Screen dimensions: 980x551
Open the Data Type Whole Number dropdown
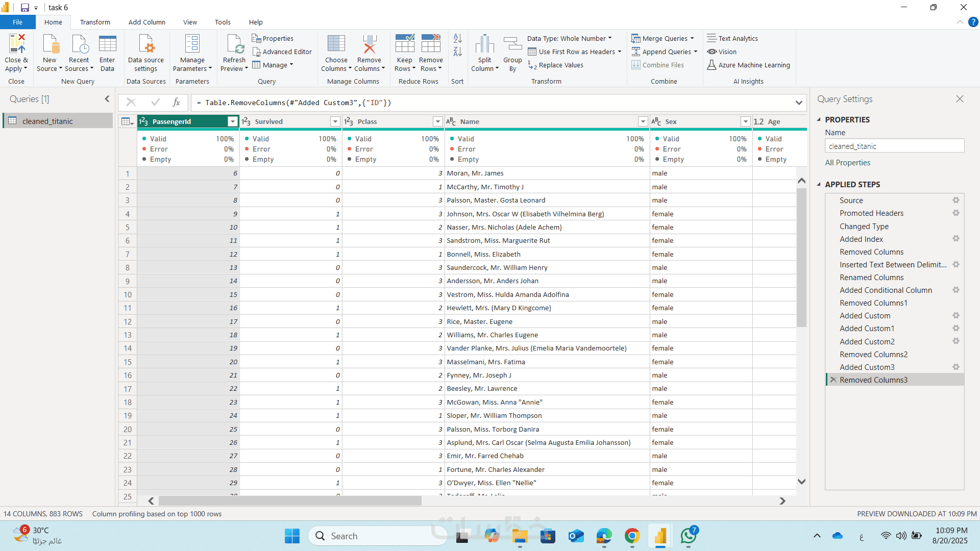[569, 38]
